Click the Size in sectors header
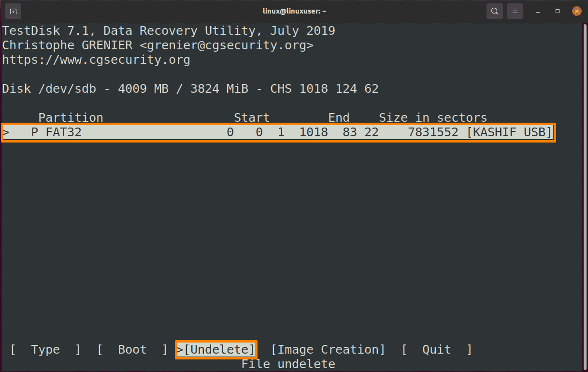 click(433, 118)
